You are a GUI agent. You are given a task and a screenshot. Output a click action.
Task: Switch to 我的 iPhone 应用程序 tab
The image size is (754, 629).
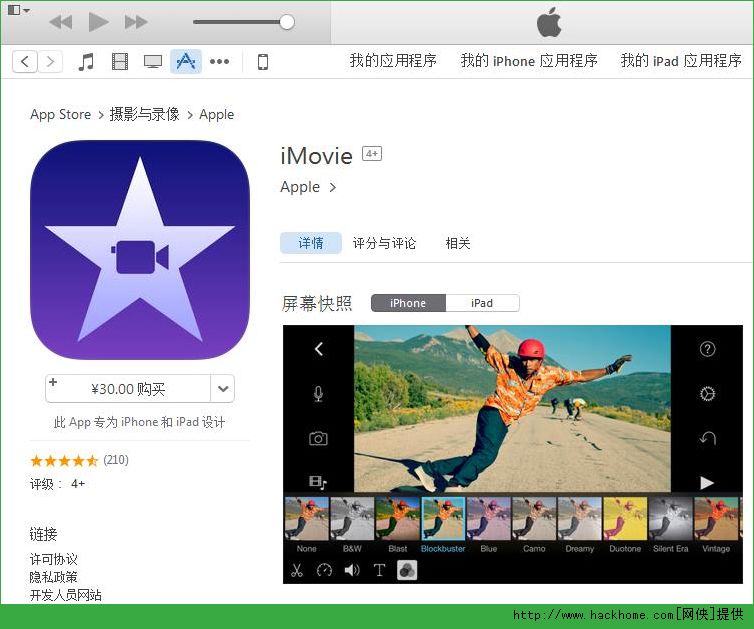[529, 61]
